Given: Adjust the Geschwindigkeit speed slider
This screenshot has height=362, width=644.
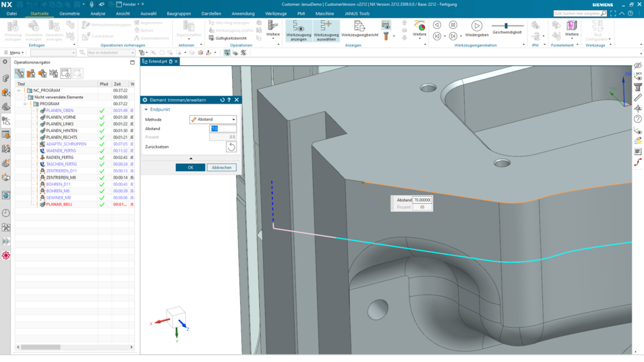Looking at the screenshot, I should tap(506, 26).
